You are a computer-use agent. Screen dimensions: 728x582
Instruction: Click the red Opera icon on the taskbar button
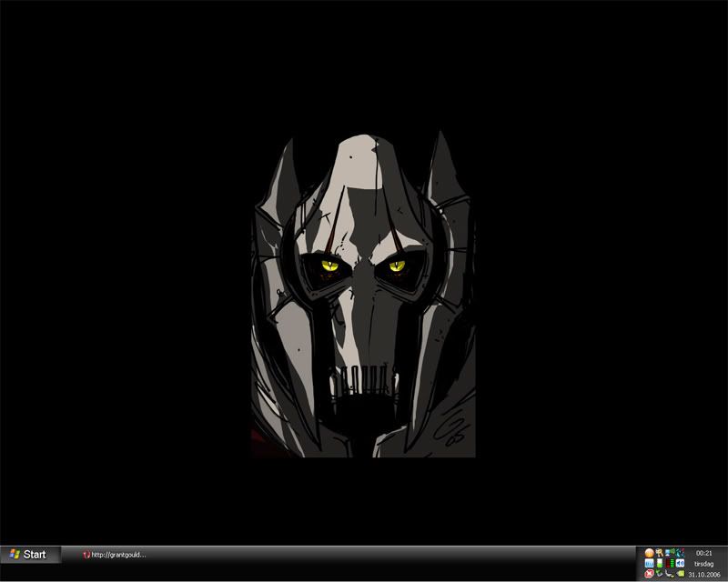(x=86, y=555)
